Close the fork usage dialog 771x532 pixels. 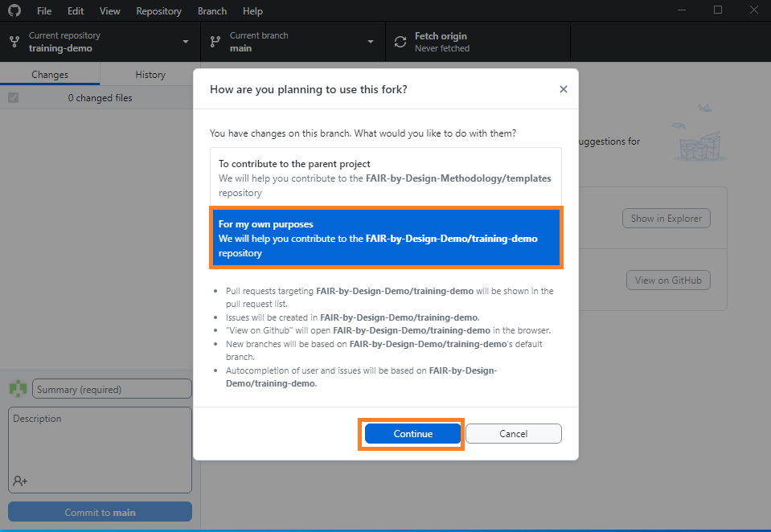(563, 89)
